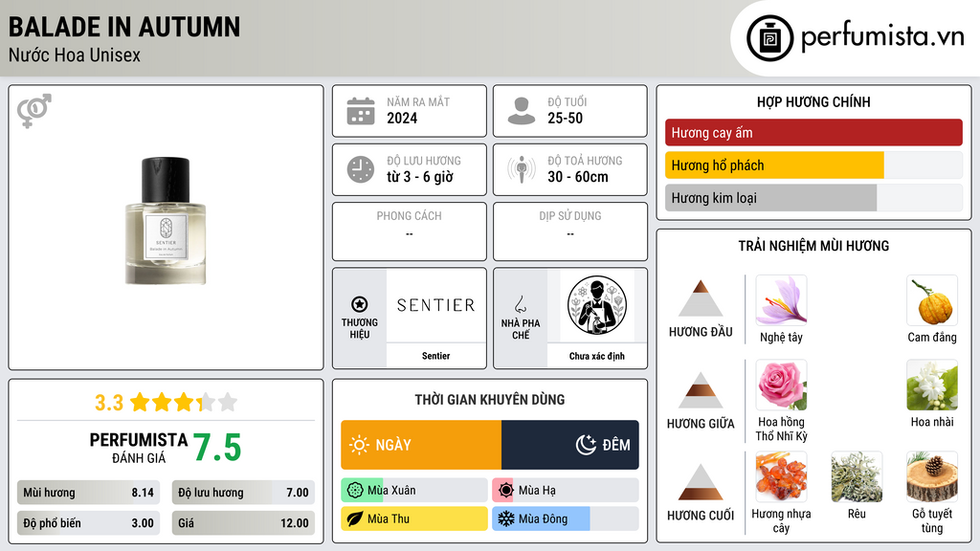Click the Độ lưu hương 7.00 score bar
This screenshot has width=980, height=551.
[x=243, y=493]
